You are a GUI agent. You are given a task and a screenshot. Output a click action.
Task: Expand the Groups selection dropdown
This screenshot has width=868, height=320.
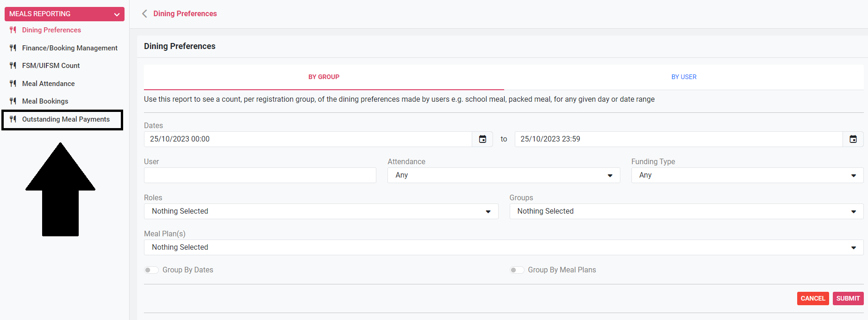686,211
